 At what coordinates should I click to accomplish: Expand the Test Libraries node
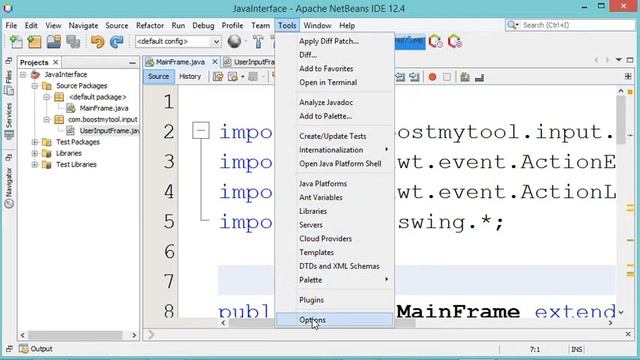point(35,164)
